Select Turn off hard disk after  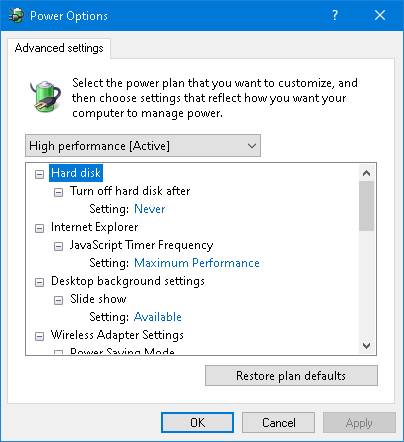coord(130,191)
